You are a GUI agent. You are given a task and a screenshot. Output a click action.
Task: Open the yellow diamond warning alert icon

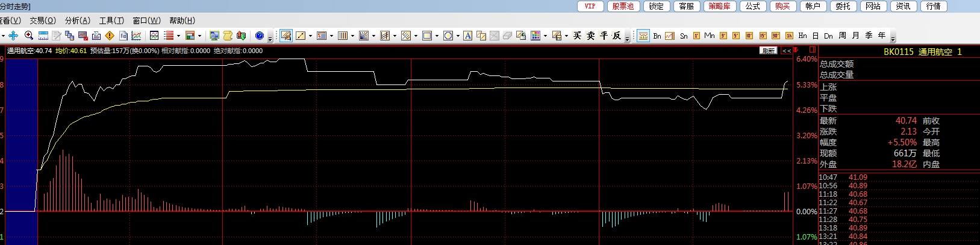point(110,36)
